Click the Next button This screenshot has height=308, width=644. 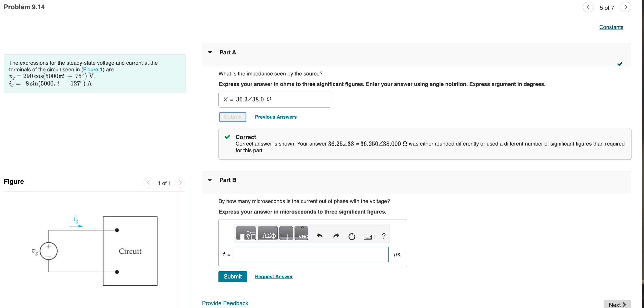(x=617, y=304)
